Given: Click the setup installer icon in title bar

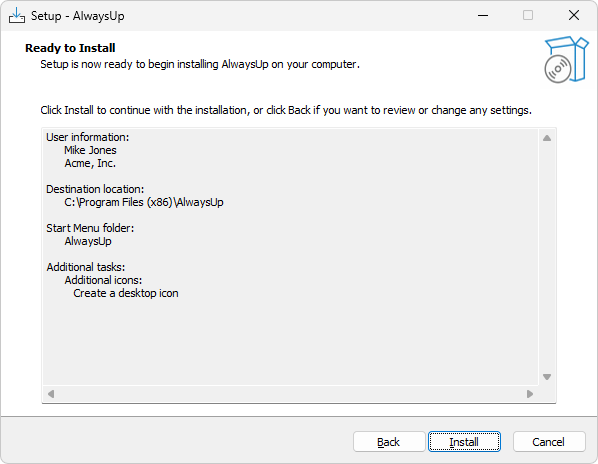Looking at the screenshot, I should [x=17, y=16].
